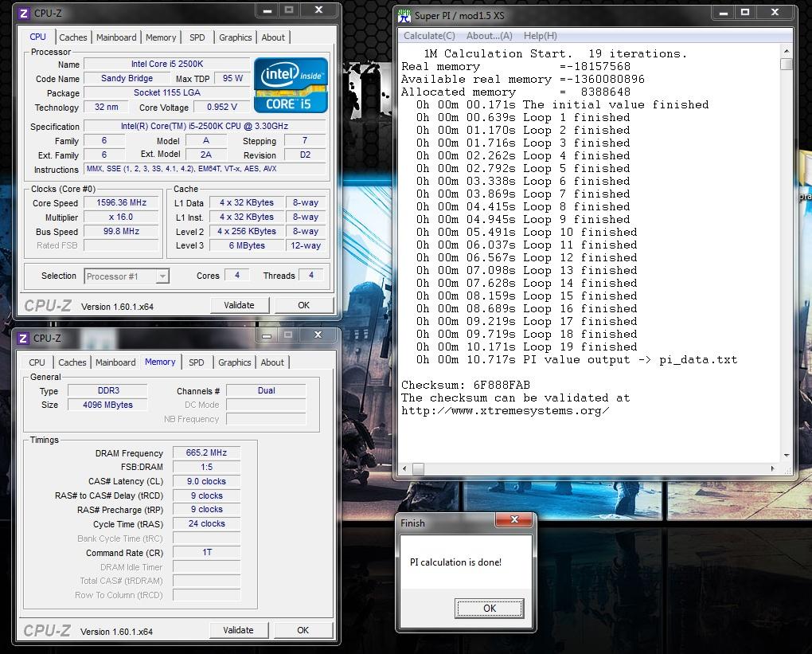
Task: Open About tab in bottom CPU-Z window
Action: click(x=272, y=362)
